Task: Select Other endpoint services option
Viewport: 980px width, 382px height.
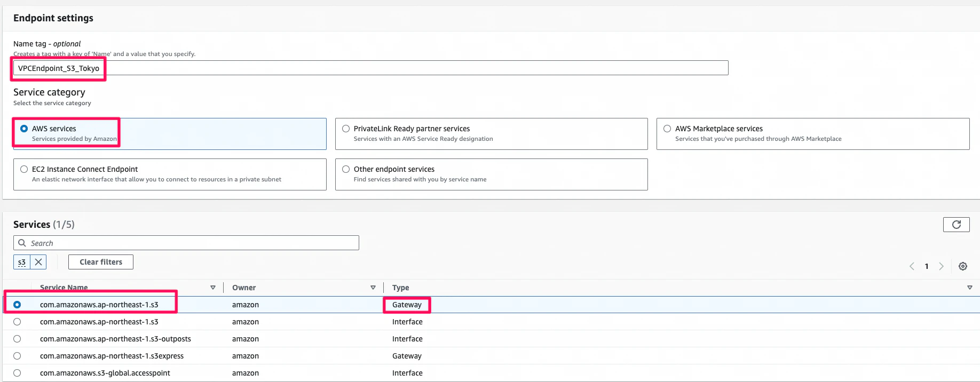Action: coord(346,169)
